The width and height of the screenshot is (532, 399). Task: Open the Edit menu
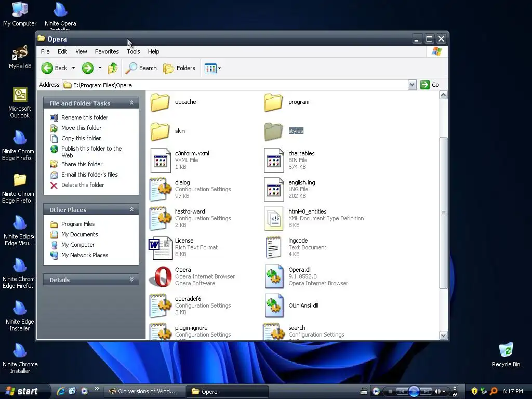(62, 51)
